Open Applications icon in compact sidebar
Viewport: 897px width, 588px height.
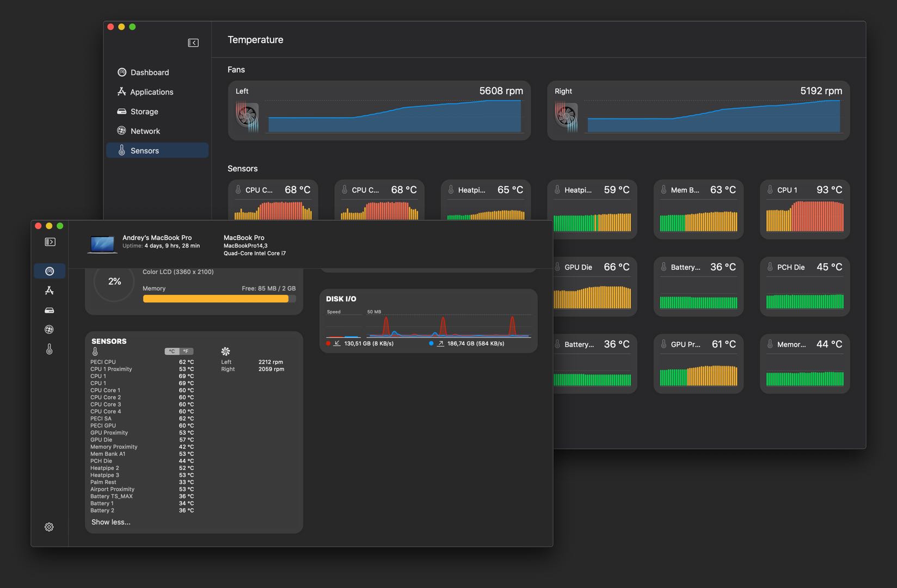point(50,290)
